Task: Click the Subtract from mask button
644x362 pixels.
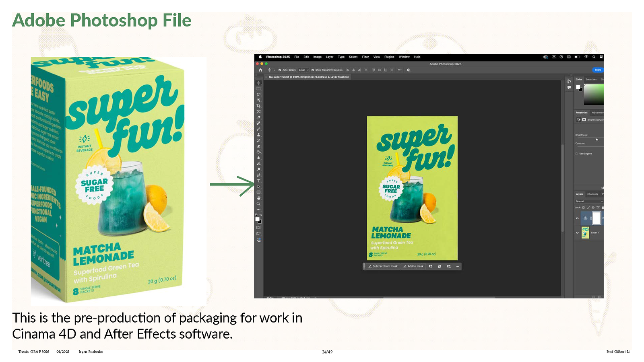Action: point(383,266)
